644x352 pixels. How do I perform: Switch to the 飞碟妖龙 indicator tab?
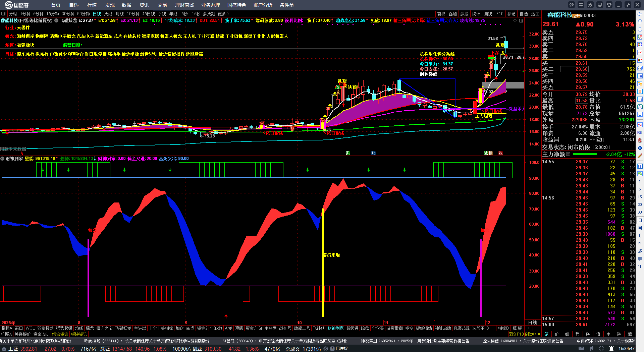[123, 328]
